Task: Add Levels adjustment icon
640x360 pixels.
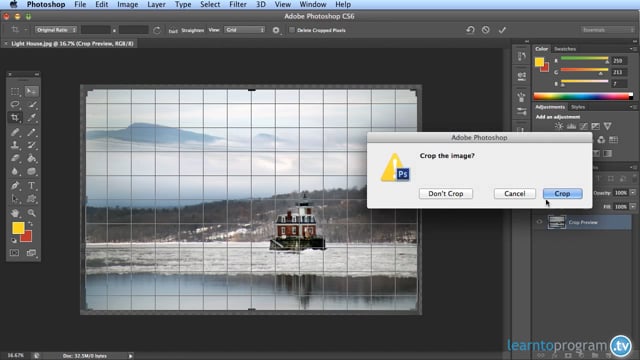Action: point(571,126)
